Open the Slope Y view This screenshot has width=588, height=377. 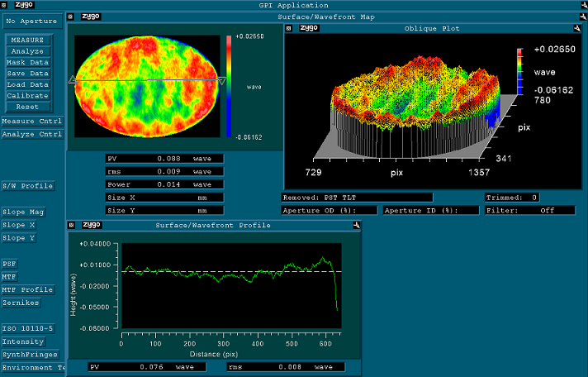tap(19, 237)
